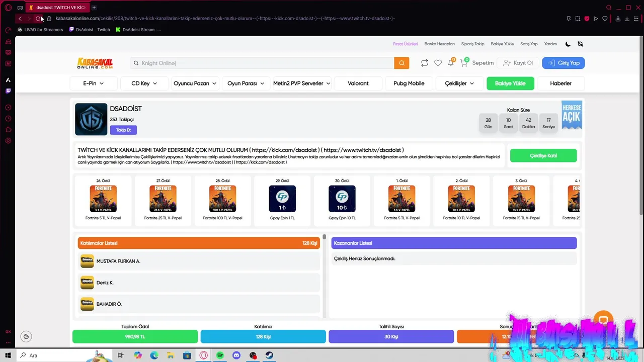Image resolution: width=644 pixels, height=362 pixels.
Task: Expand the Oyuncu Pazarı dropdown
Action: coord(195,83)
